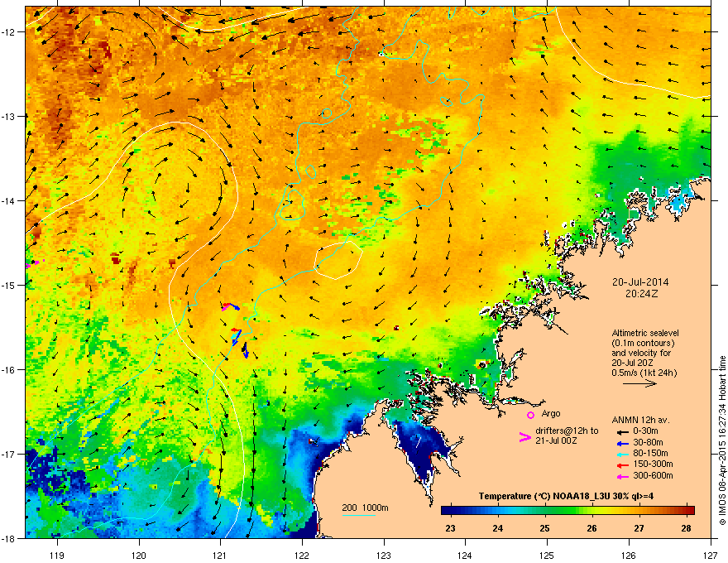
Task: Click the '0-30m' depth range label
Action: pos(645,431)
